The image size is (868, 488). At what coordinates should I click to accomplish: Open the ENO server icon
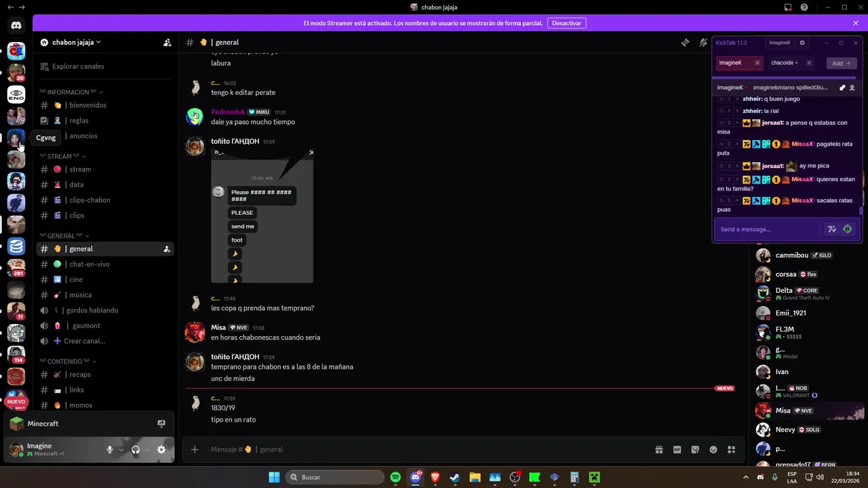point(16,94)
